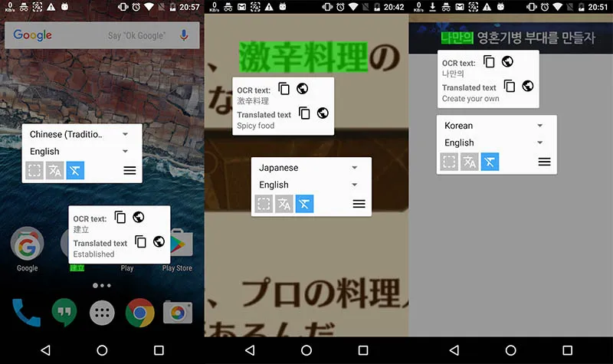
Task: Copy the OCR text '建立'
Action: click(x=120, y=218)
